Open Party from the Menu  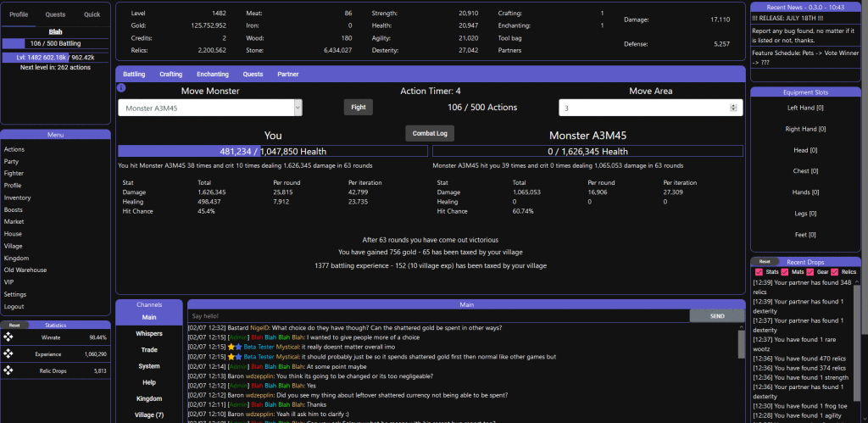pyautogui.click(x=11, y=162)
